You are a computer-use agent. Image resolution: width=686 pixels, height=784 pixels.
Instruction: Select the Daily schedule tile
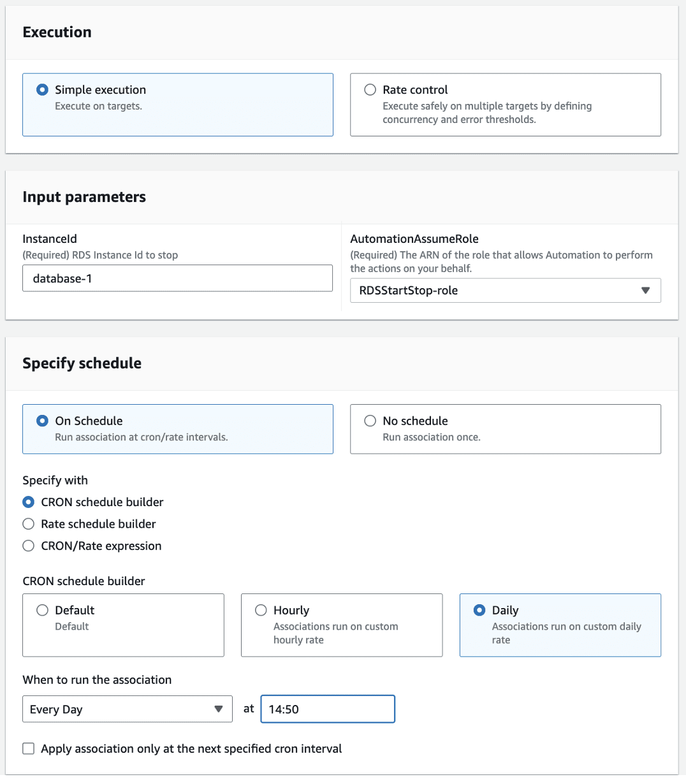point(560,625)
